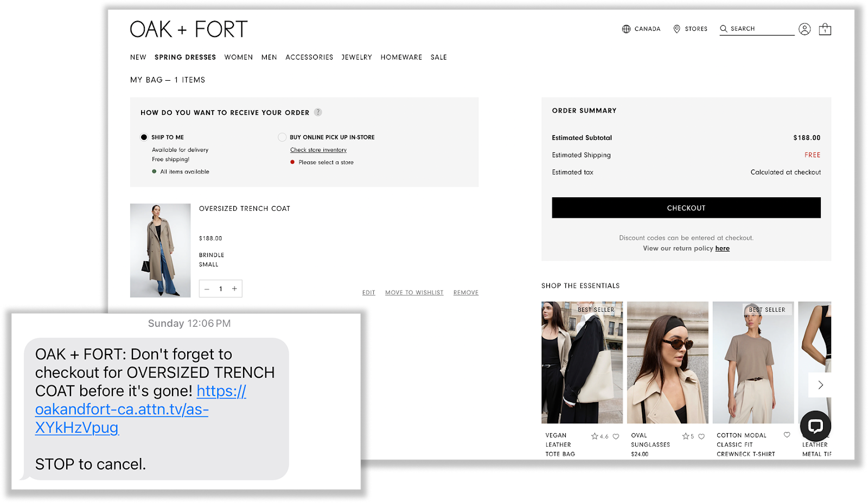This screenshot has width=868, height=503.
Task: Click the Estimated Subtotal '$188.00' amount
Action: click(x=807, y=138)
